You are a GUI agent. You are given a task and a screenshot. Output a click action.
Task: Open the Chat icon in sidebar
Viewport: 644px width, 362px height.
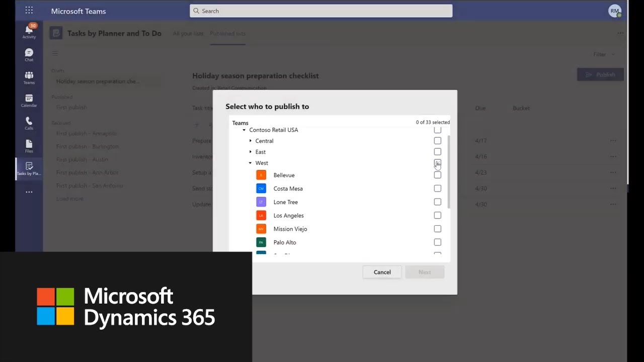(x=29, y=55)
